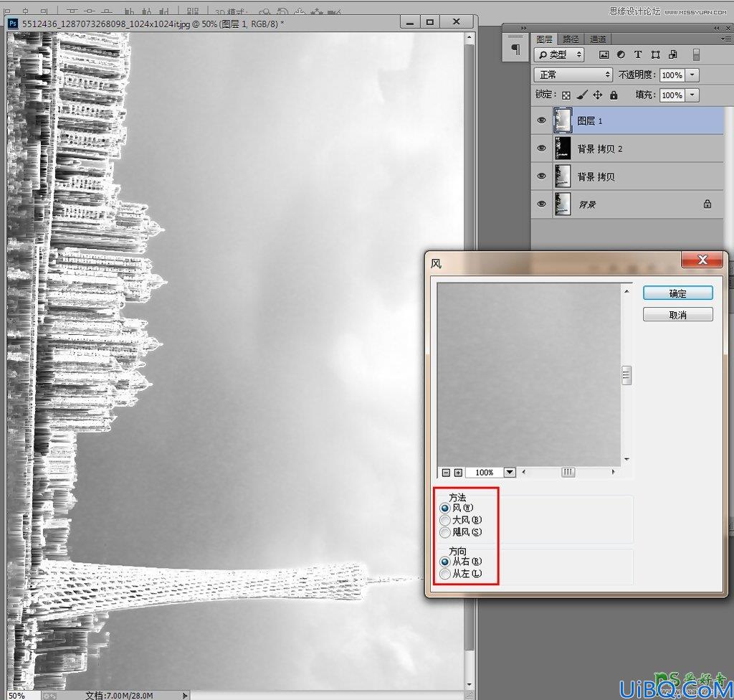Click the Photoshop icon in document title bar
The height and width of the screenshot is (700, 734).
point(14,24)
